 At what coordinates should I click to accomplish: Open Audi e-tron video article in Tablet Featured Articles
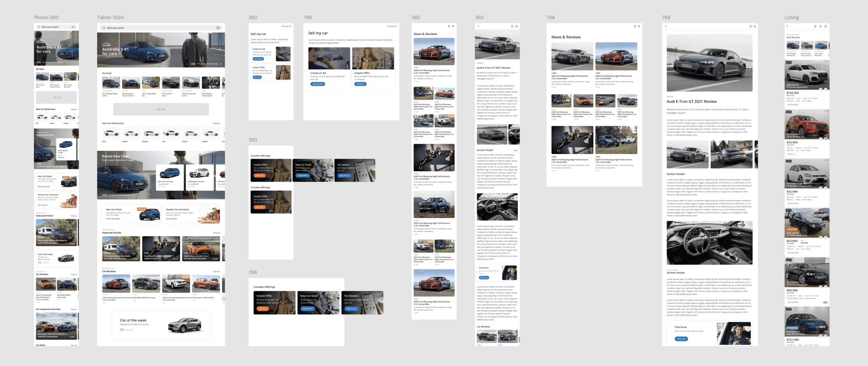point(201,249)
